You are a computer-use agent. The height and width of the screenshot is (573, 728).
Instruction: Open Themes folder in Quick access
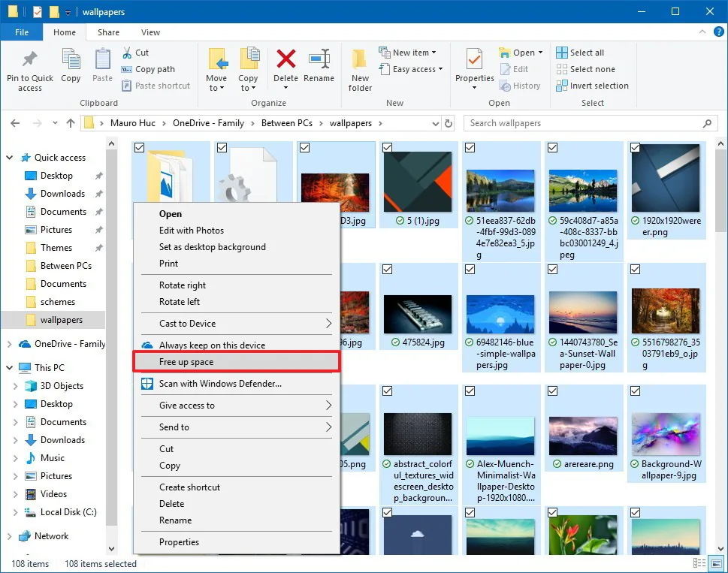56,248
